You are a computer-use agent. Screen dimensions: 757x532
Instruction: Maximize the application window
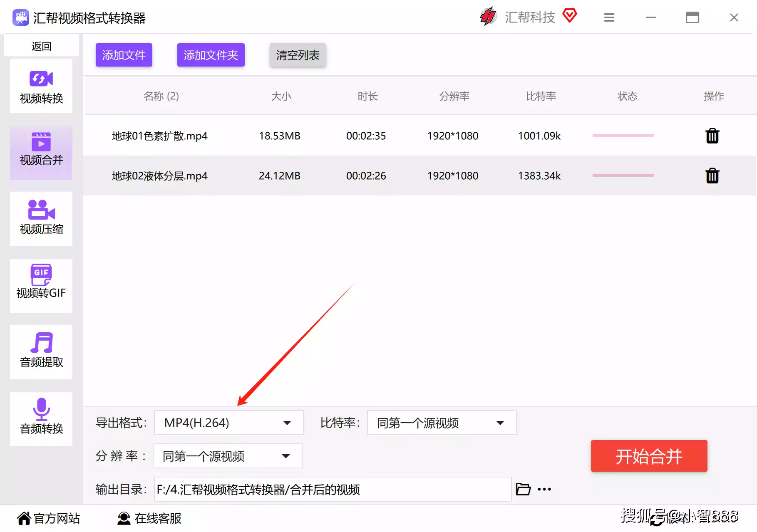click(692, 17)
